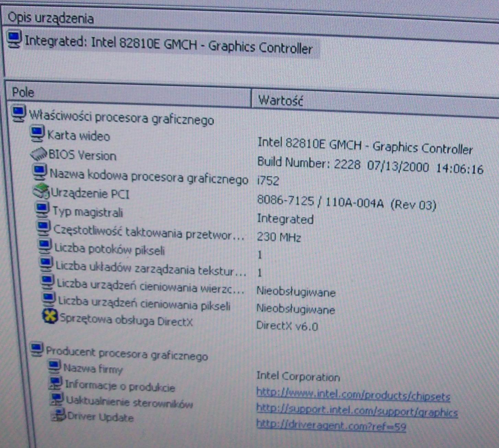Click the DirectX icon beside Sprzętowa obsługa DirectX

tap(50, 316)
